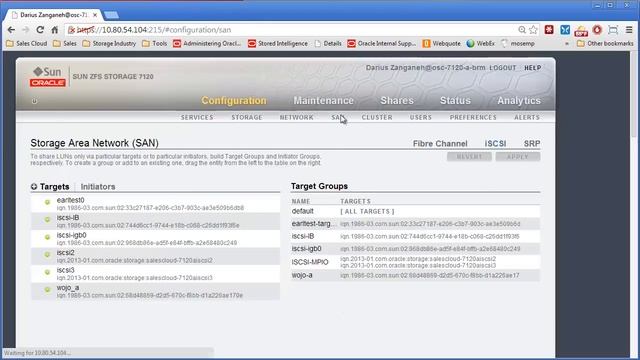Open the Configuration main tab
640x360 pixels.
click(x=234, y=100)
